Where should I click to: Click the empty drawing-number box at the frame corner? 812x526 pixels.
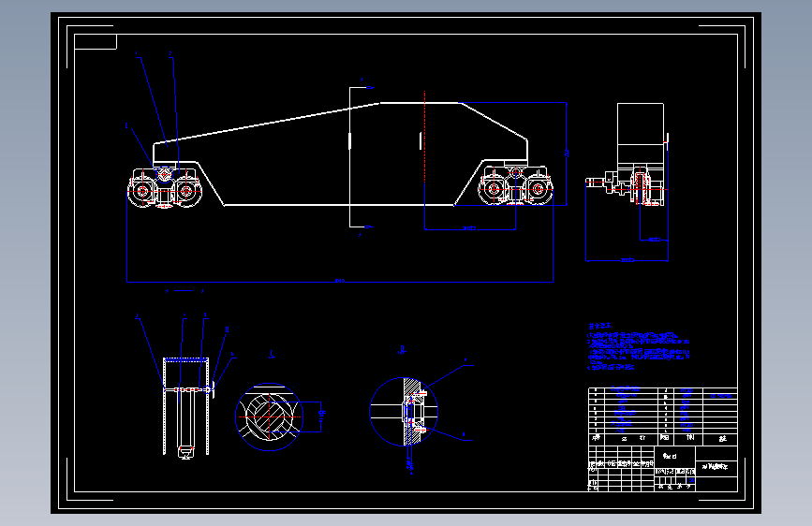(96, 42)
